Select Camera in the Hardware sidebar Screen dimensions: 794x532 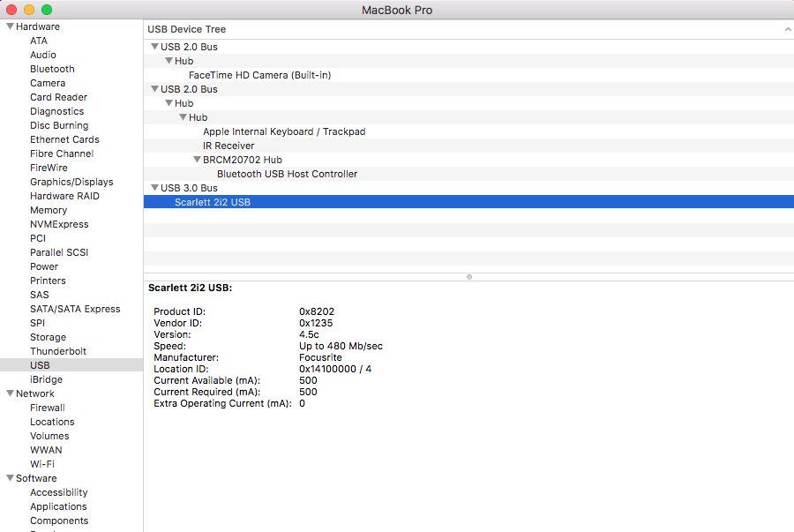pyautogui.click(x=47, y=83)
